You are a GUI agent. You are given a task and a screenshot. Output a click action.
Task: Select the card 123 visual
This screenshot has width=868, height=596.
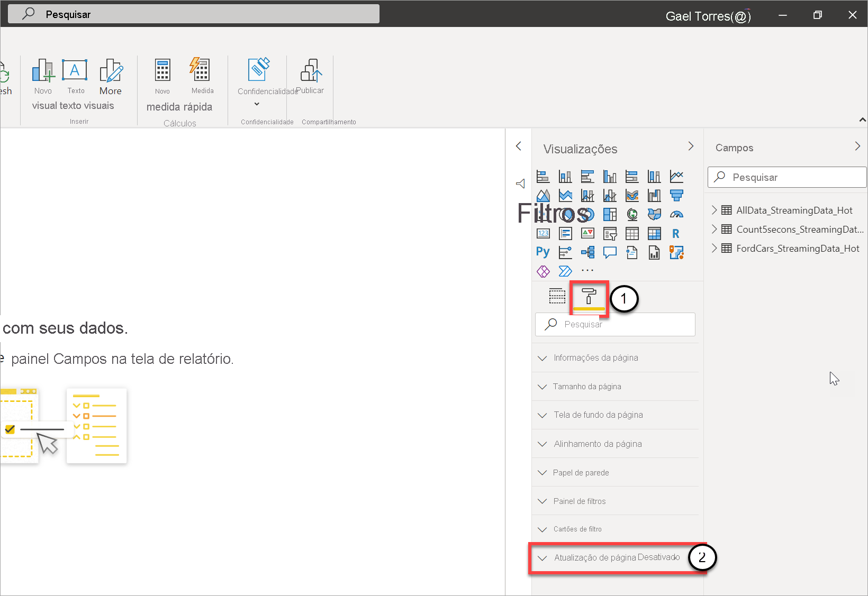pyautogui.click(x=543, y=233)
